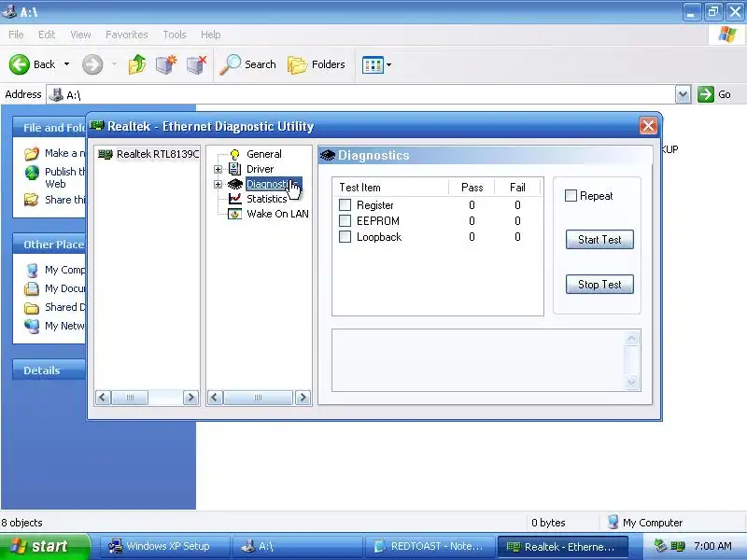Expand the Driver tree node
This screenshot has height=560, width=747.
[218, 169]
